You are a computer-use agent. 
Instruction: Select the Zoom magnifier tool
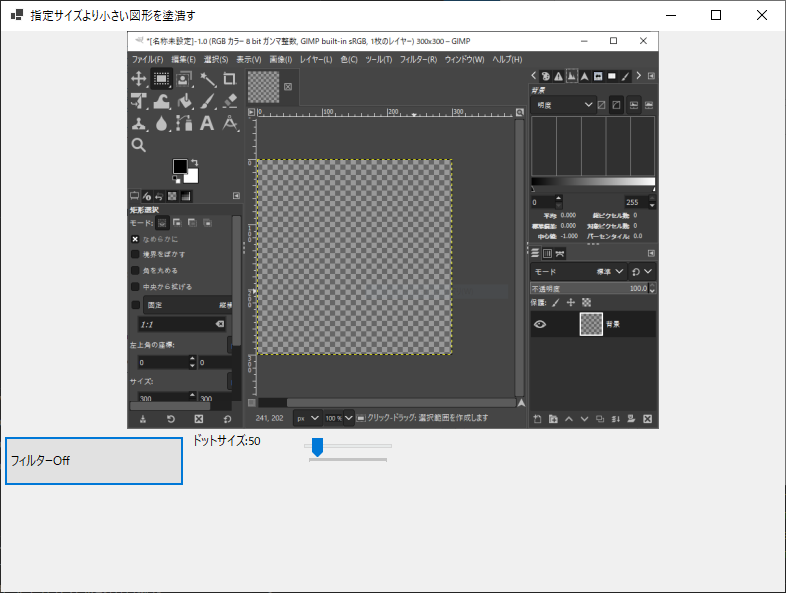point(139,145)
